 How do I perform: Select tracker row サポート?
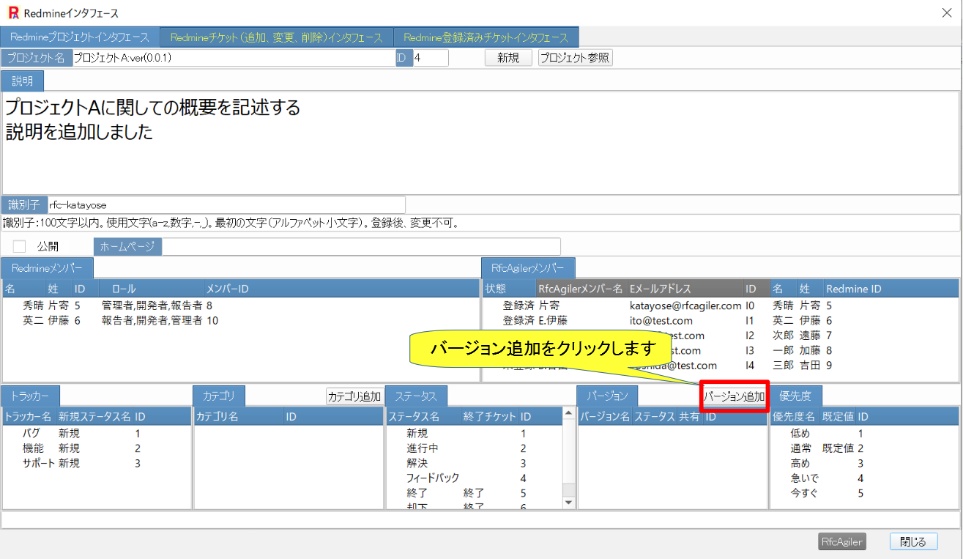[97, 463]
